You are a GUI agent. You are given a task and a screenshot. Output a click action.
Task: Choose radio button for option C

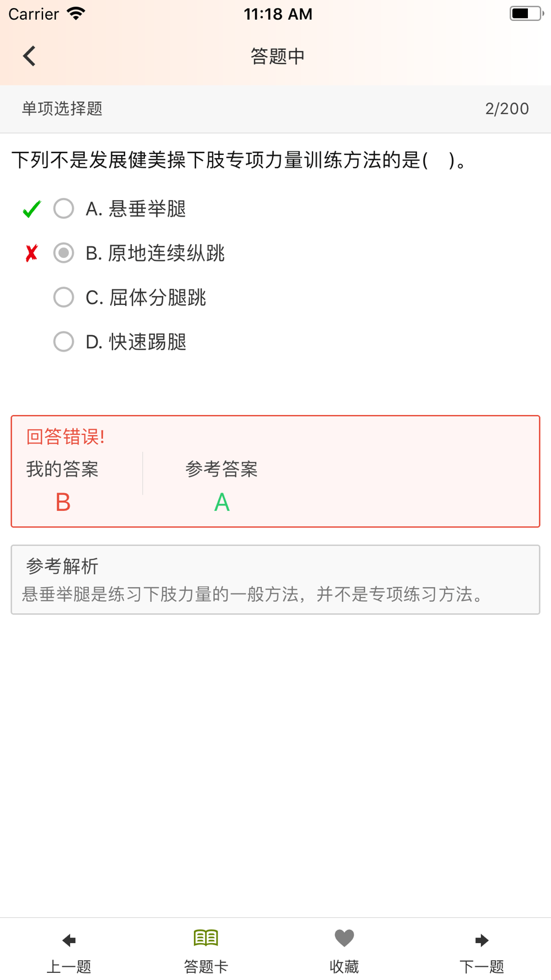tap(64, 297)
